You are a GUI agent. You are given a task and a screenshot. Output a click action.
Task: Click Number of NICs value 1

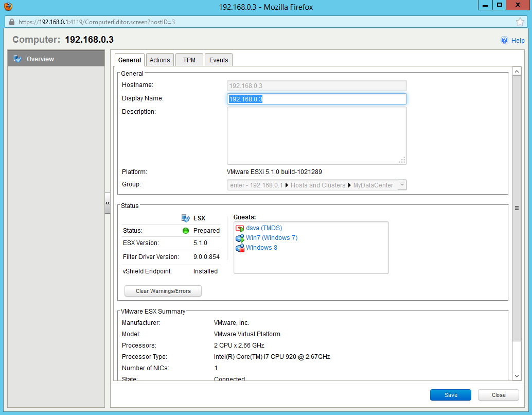(x=216, y=368)
